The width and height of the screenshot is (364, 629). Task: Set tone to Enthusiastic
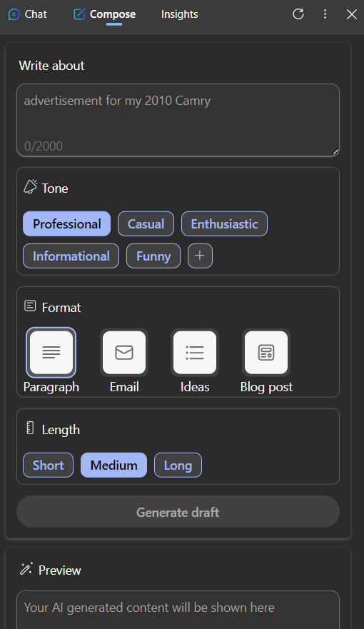pos(225,224)
